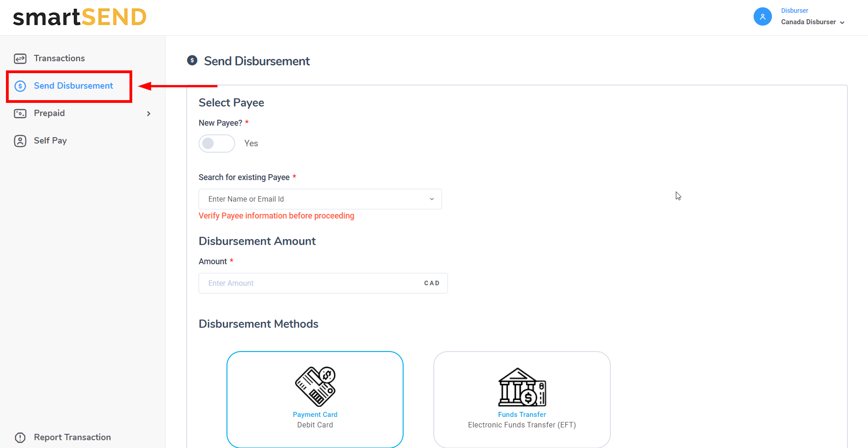Image resolution: width=868 pixels, height=448 pixels.
Task: Toggle the New Payee switch
Action: point(217,144)
